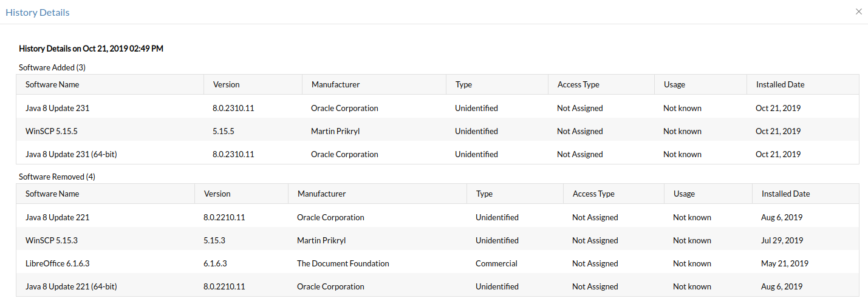Select the WinSCP 5.15.3 removed entry
Viewport: 868px width, 304px height.
52,240
